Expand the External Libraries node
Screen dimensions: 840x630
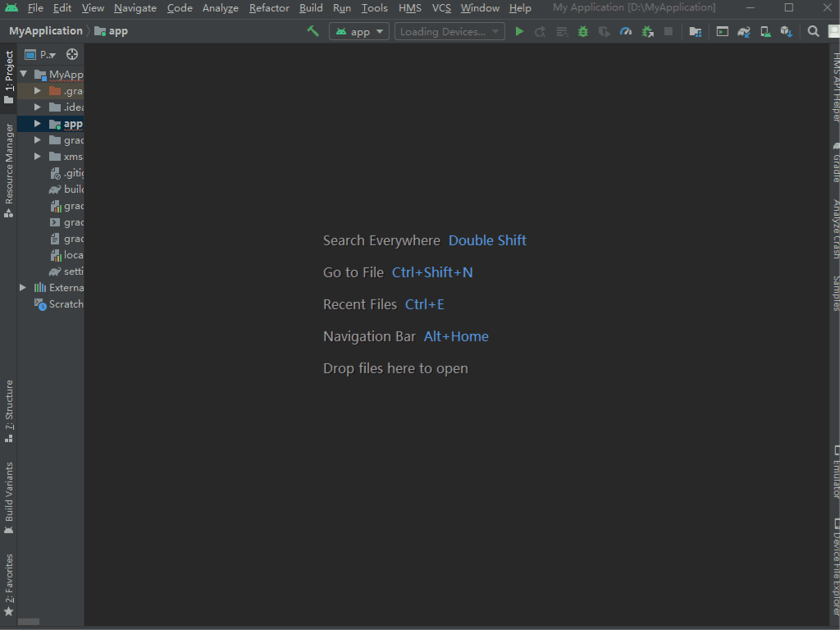[23, 288]
